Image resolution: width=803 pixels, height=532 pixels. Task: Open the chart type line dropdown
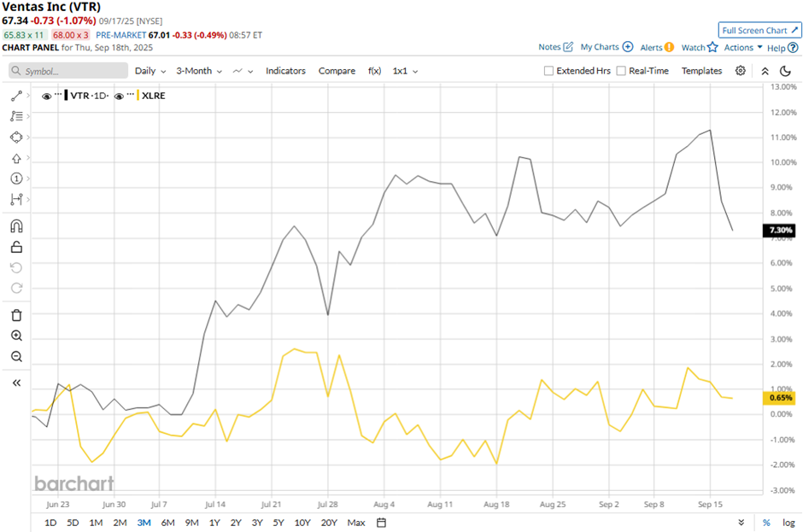(243, 71)
